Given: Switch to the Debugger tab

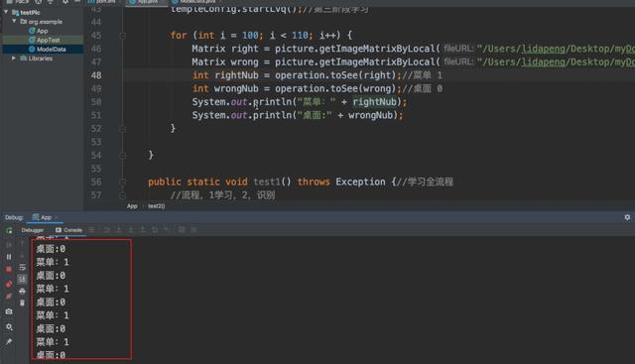Looking at the screenshot, I should 33,230.
